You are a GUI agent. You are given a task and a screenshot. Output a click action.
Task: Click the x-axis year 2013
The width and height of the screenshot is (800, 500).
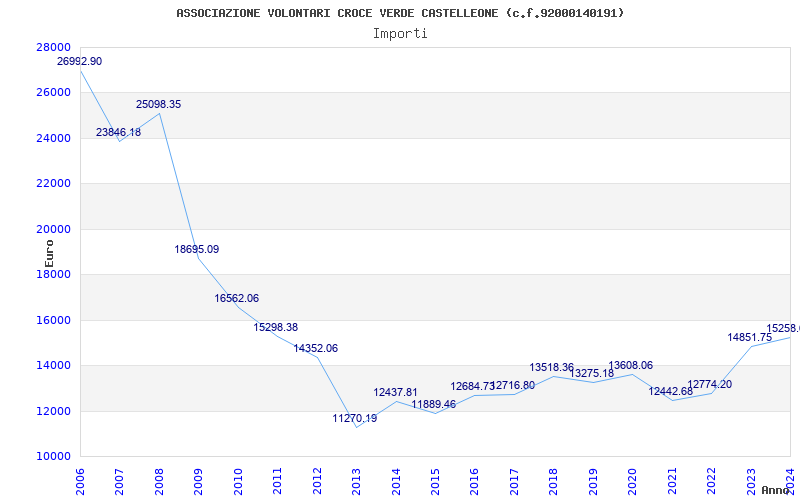tap(356, 481)
